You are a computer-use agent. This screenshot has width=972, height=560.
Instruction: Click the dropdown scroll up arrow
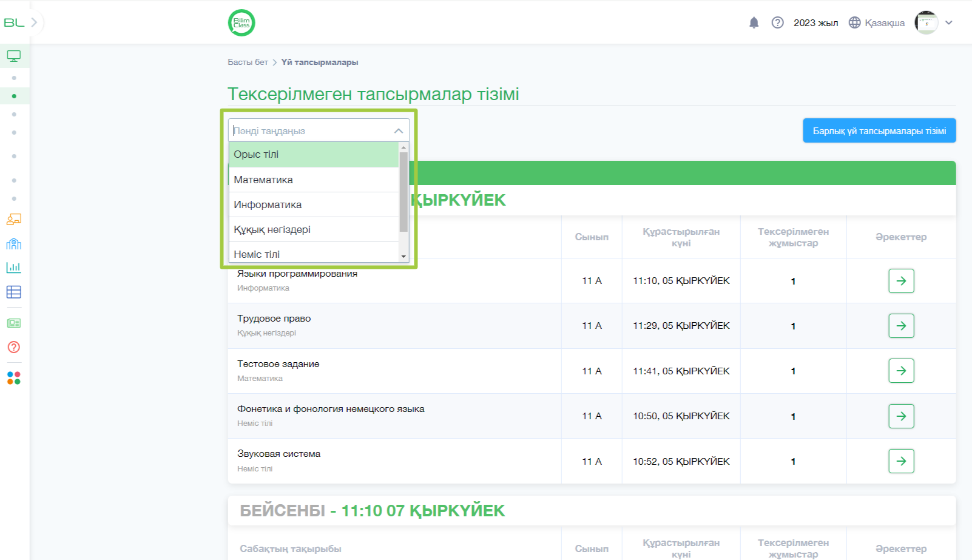click(403, 147)
